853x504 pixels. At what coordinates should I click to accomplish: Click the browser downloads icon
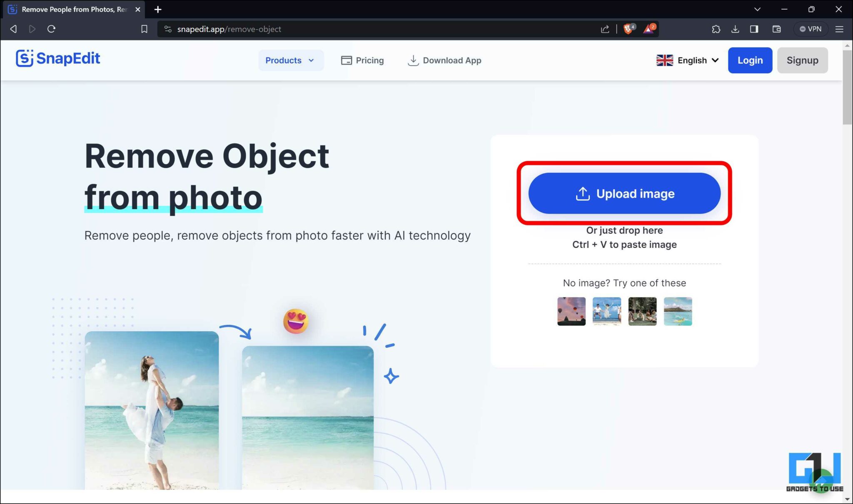point(736,29)
